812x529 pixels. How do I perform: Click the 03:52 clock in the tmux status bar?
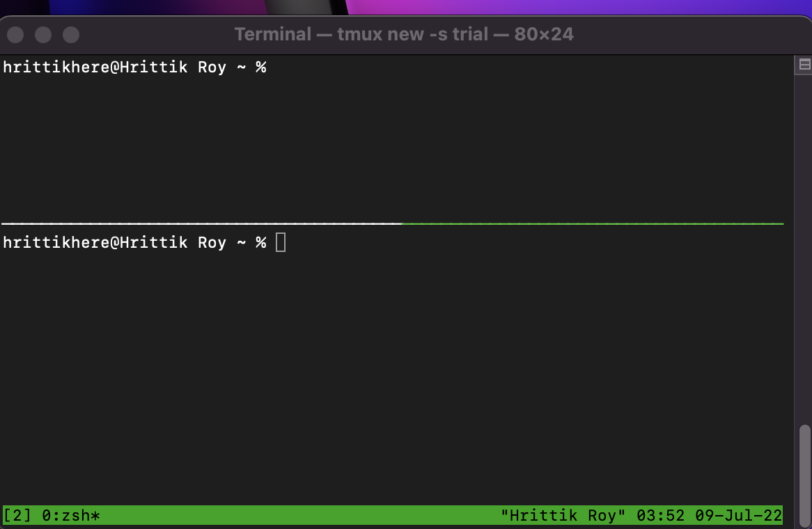click(x=662, y=515)
